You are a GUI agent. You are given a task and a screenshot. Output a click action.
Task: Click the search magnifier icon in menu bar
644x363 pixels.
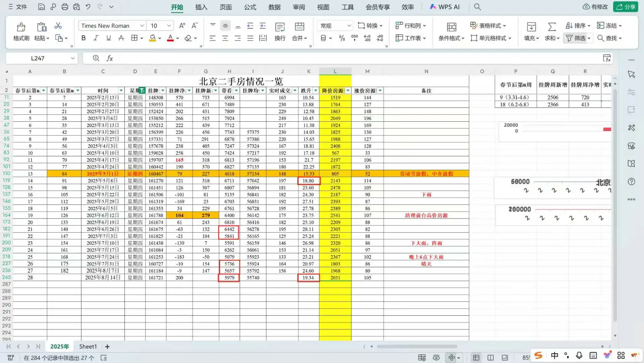click(477, 7)
